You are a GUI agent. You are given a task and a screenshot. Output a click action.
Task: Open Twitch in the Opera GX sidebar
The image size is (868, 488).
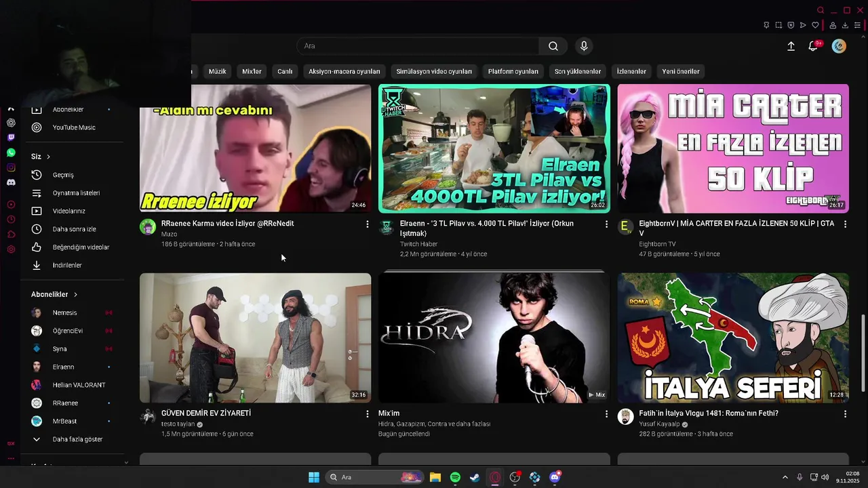point(11,138)
